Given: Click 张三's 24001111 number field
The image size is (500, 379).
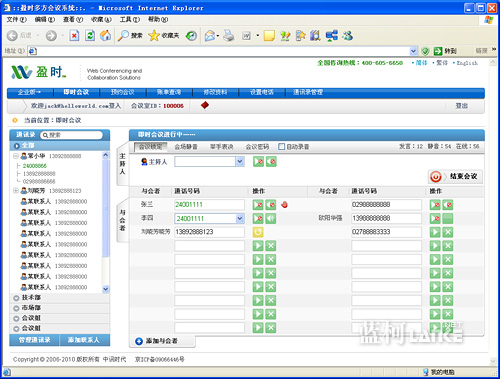Looking at the screenshot, I should (209, 205).
